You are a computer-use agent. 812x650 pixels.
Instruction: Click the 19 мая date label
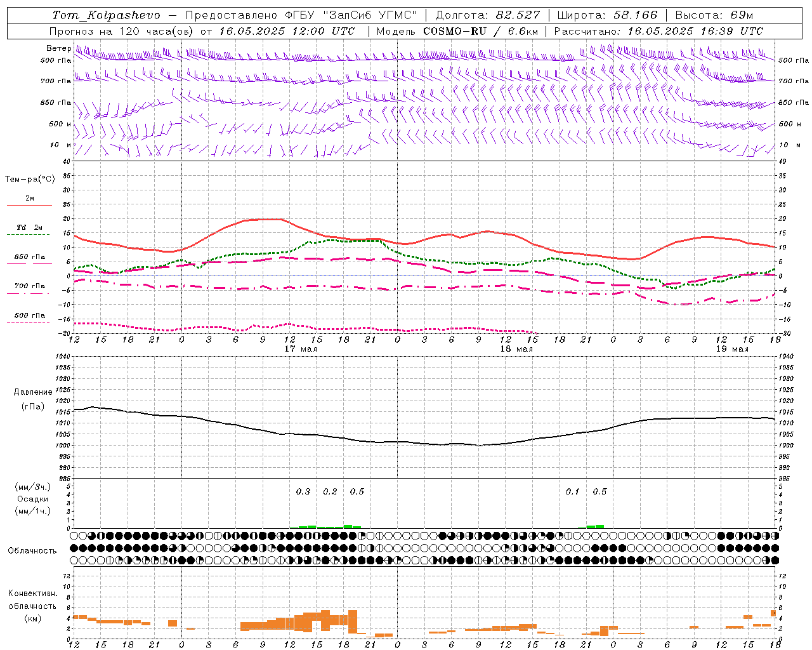(x=732, y=349)
